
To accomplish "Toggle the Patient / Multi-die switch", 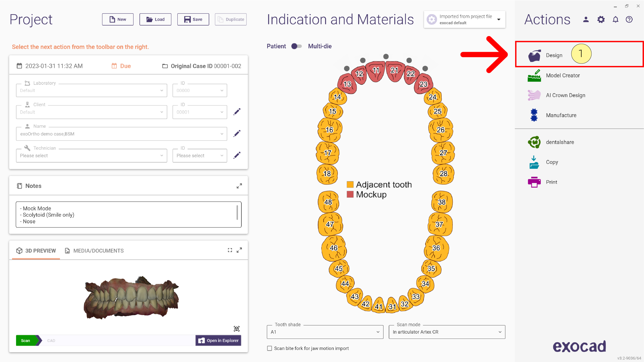I will [x=296, y=46].
